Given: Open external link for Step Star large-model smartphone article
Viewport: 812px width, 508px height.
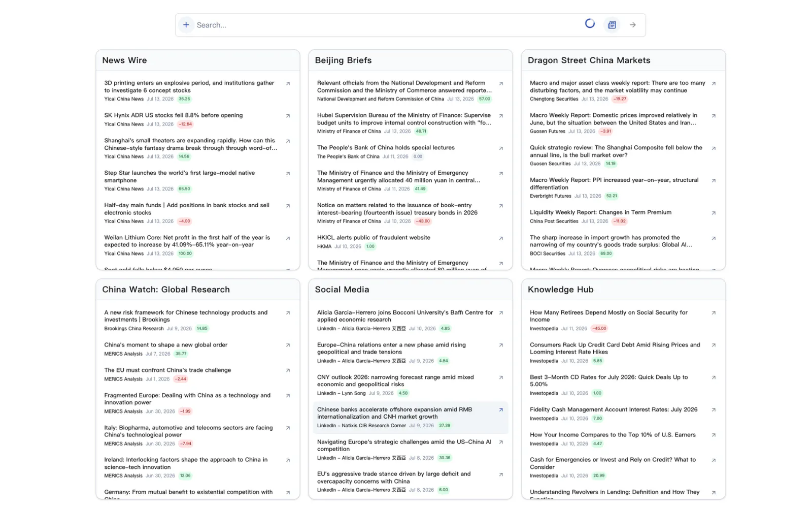Looking at the screenshot, I should (x=288, y=174).
